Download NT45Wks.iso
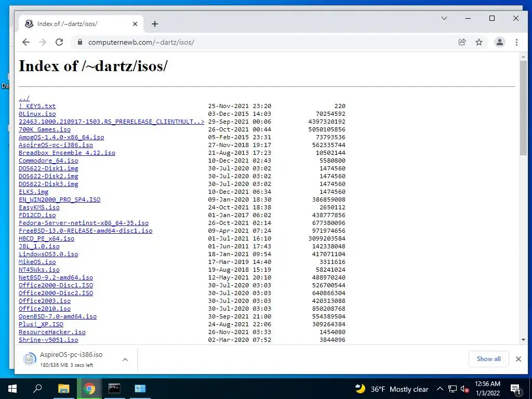 [39, 270]
